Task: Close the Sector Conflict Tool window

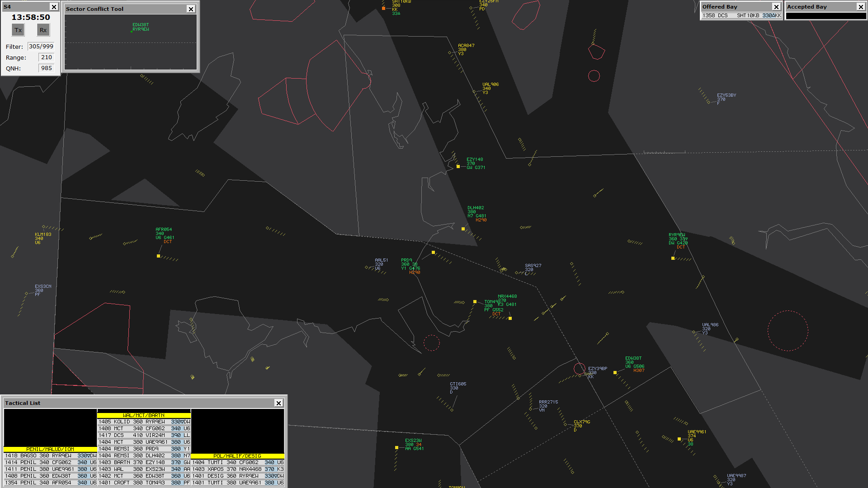Action: (191, 9)
